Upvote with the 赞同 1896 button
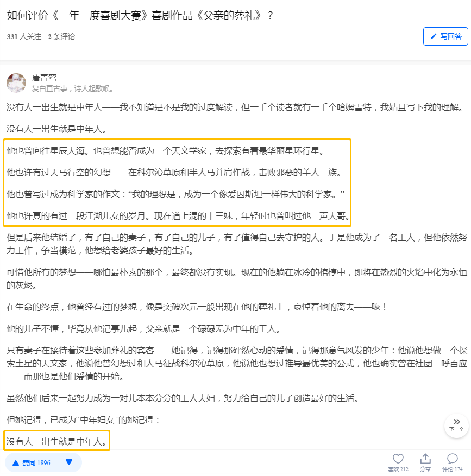Viewport: 471px width, 476px height. pyautogui.click(x=32, y=462)
